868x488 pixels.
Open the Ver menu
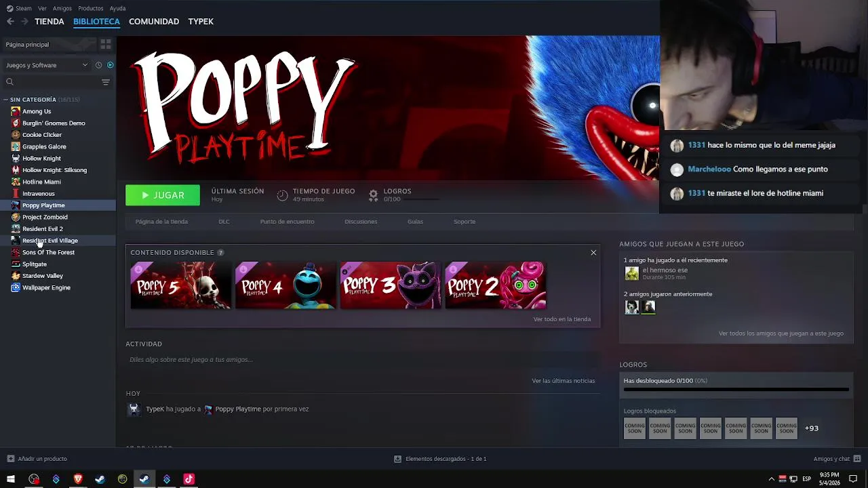[x=42, y=8]
